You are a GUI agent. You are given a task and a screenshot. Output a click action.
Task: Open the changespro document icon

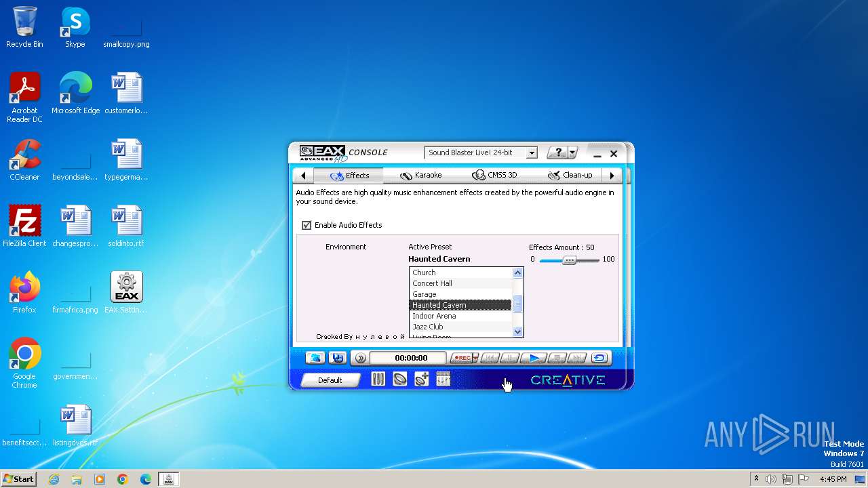(x=75, y=226)
